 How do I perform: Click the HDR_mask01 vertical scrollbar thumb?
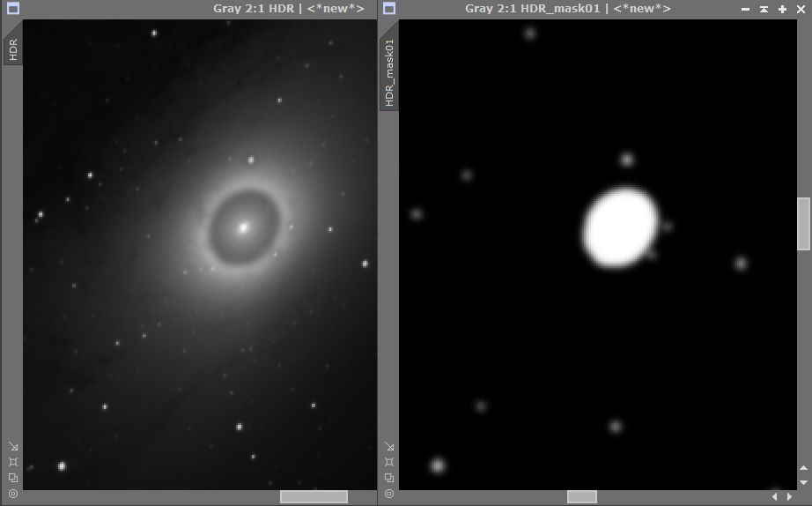click(803, 224)
